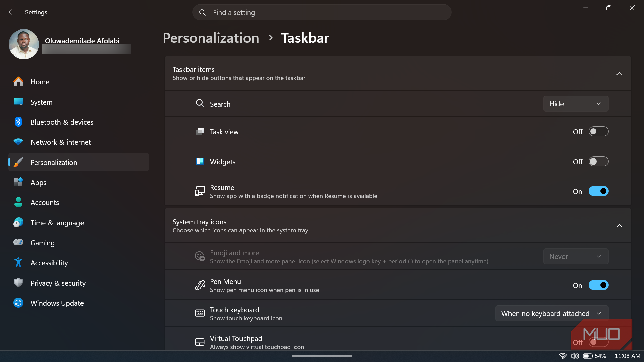Click the Find a setting search box

[x=322, y=12]
